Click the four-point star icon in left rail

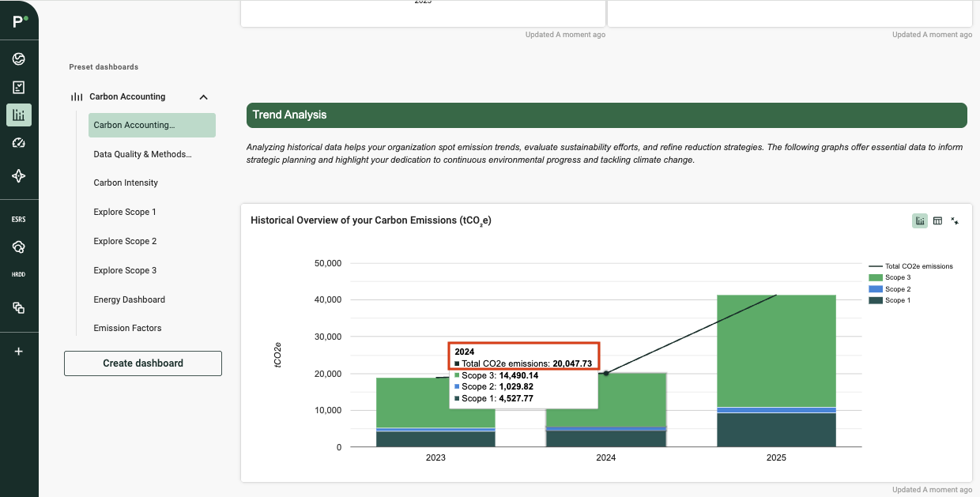tap(19, 175)
